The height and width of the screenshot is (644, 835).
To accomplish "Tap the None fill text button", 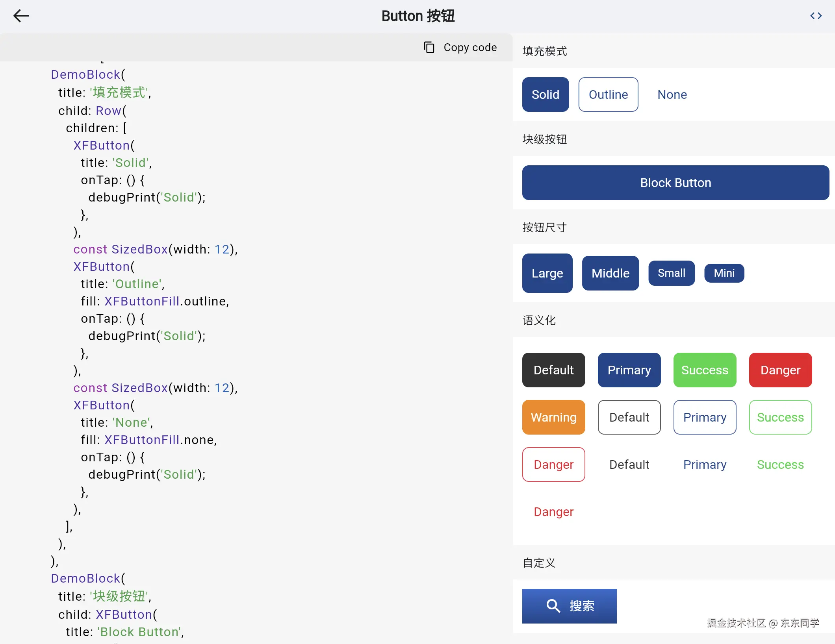I will 672,94.
